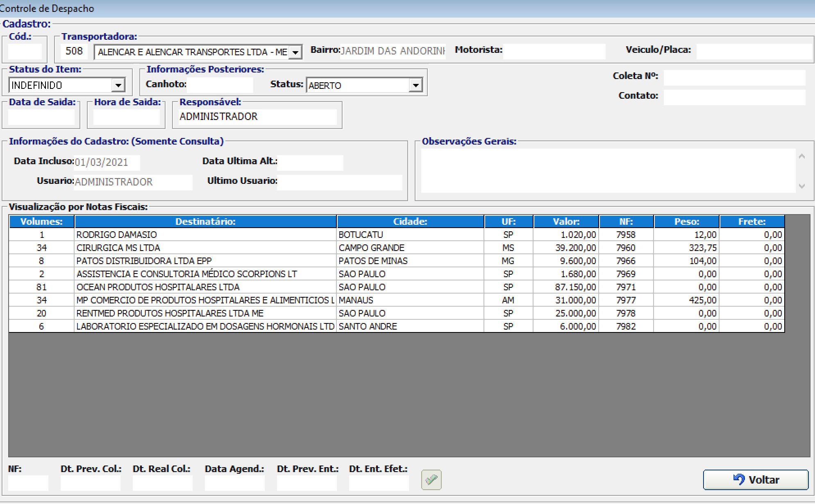The width and height of the screenshot is (815, 504).
Task: Click the Hora de Saida field
Action: click(126, 117)
